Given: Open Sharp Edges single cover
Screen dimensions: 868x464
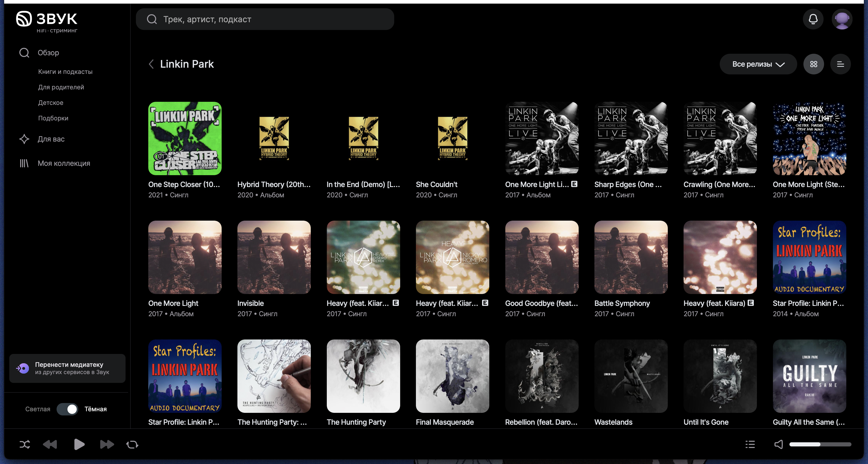Looking at the screenshot, I should [x=631, y=138].
